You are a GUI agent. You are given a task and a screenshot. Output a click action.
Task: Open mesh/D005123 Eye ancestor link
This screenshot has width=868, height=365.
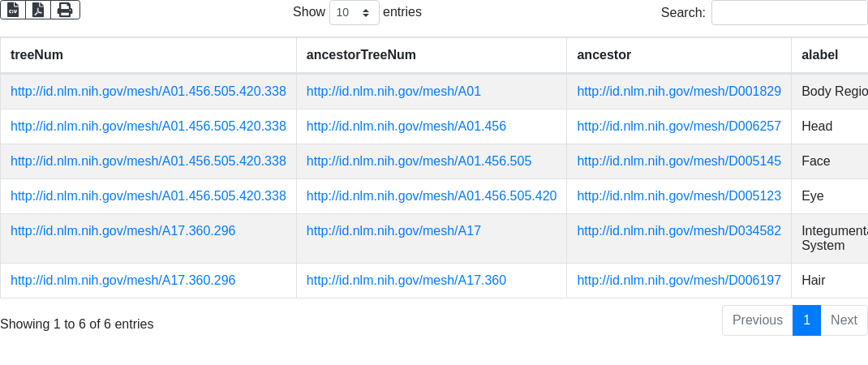click(x=679, y=196)
